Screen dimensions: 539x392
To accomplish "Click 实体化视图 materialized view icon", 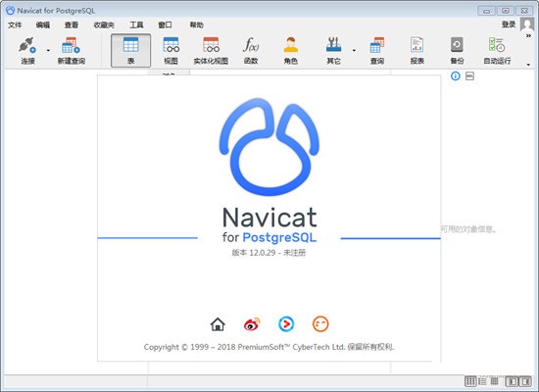I will 211,45.
